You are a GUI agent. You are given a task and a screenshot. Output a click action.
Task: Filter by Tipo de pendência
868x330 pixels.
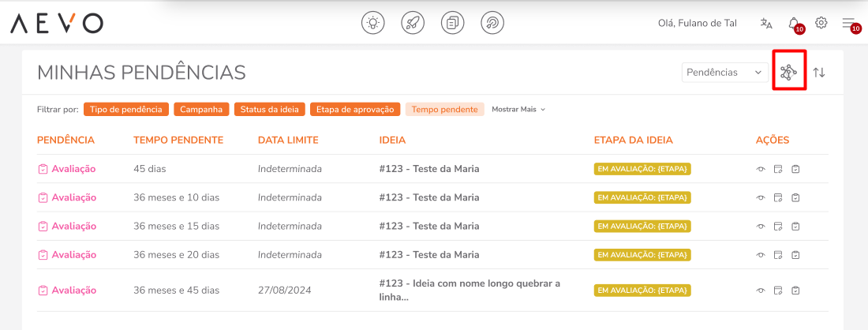tap(126, 110)
